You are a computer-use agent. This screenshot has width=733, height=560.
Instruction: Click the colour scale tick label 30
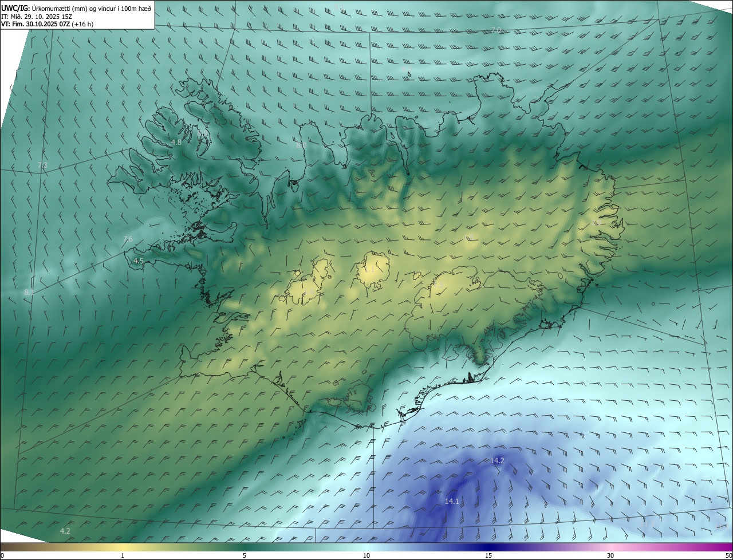610,555
